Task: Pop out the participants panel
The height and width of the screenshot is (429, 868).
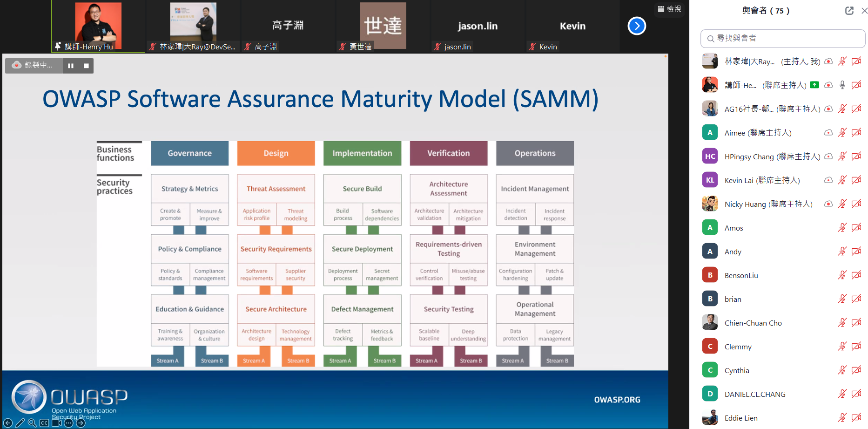Action: pos(849,11)
